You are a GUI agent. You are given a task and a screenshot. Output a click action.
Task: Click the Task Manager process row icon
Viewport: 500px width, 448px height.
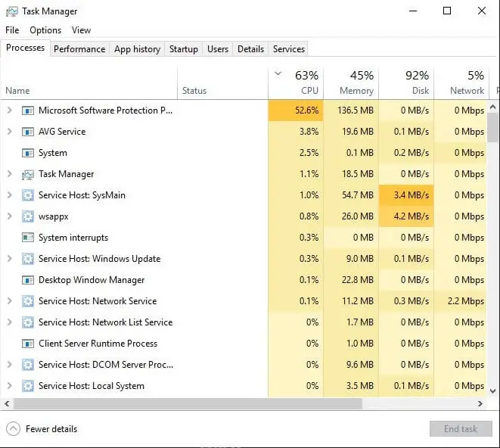click(28, 175)
